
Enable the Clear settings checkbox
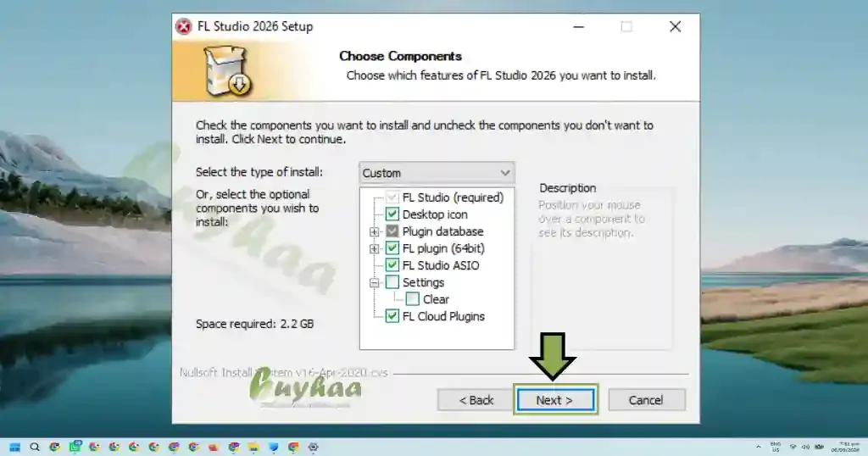[x=413, y=299]
